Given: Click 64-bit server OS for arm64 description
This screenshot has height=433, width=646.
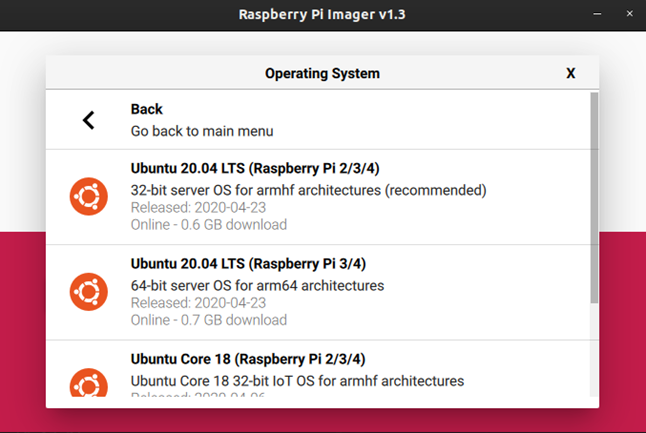Looking at the screenshot, I should point(257,286).
